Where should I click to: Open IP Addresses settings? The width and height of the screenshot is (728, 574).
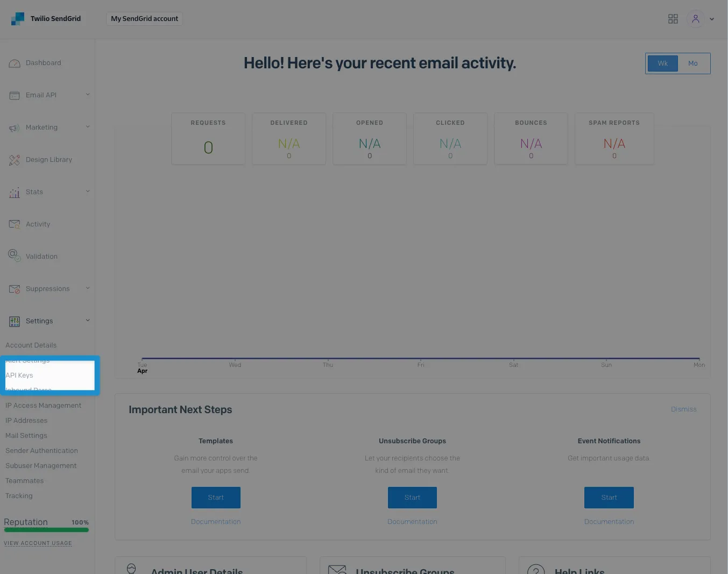pyautogui.click(x=26, y=421)
